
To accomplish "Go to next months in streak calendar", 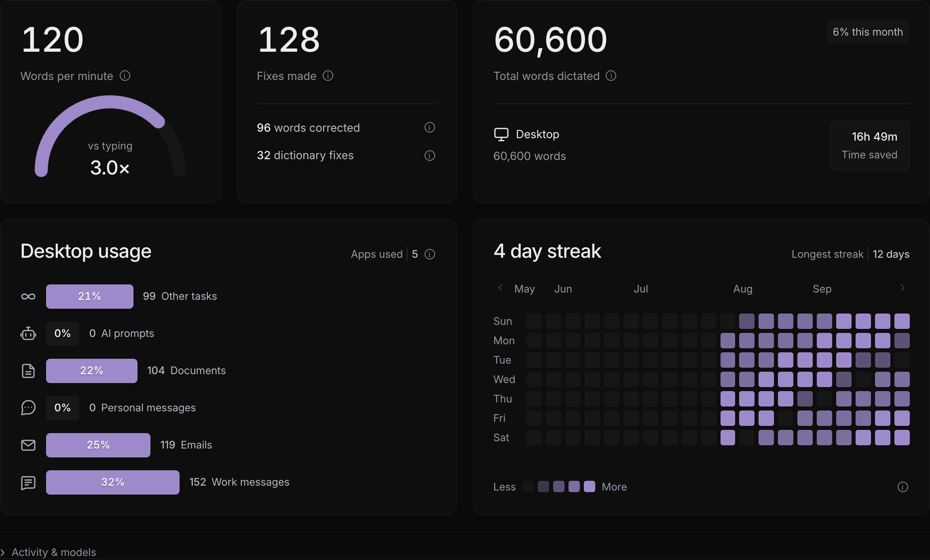I will pyautogui.click(x=903, y=288).
